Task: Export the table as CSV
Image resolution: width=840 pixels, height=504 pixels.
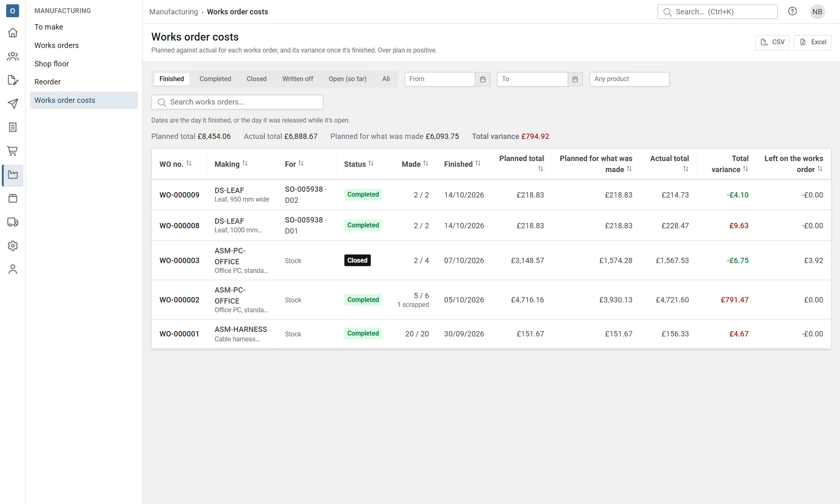Action: click(x=772, y=42)
